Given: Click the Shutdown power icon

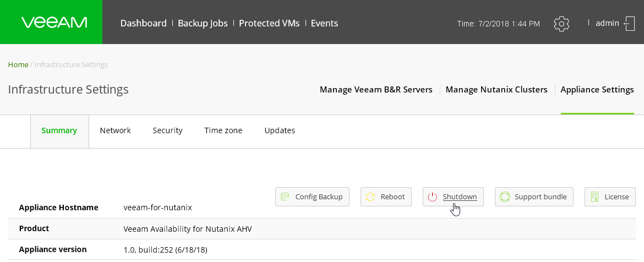Looking at the screenshot, I should 433,197.
